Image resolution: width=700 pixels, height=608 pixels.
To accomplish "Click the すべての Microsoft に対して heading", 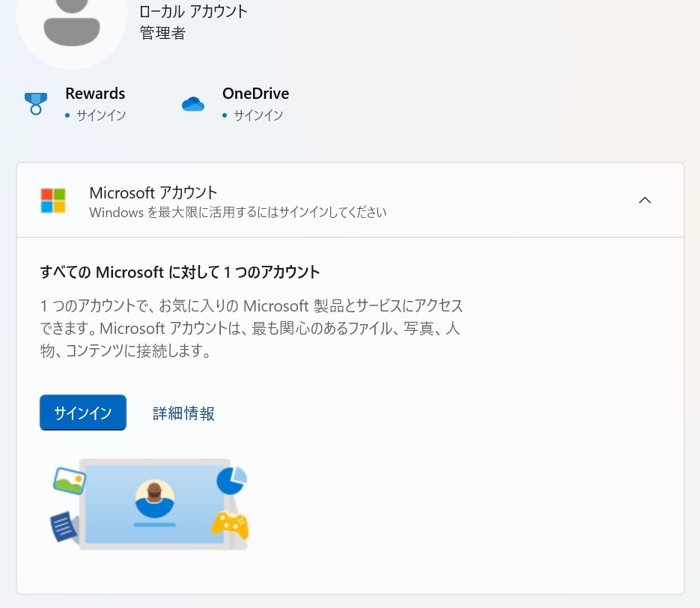I will point(180,272).
